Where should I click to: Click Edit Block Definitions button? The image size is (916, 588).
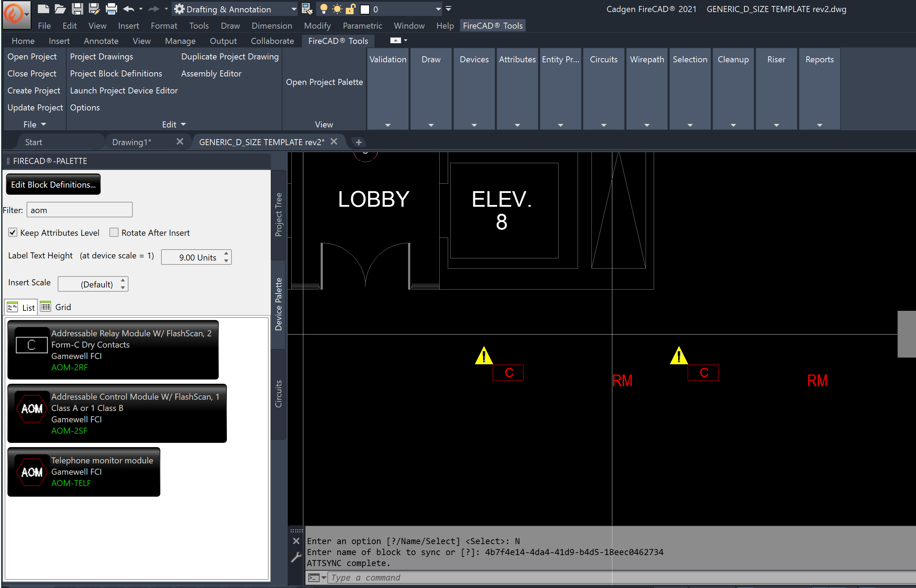[x=53, y=184]
